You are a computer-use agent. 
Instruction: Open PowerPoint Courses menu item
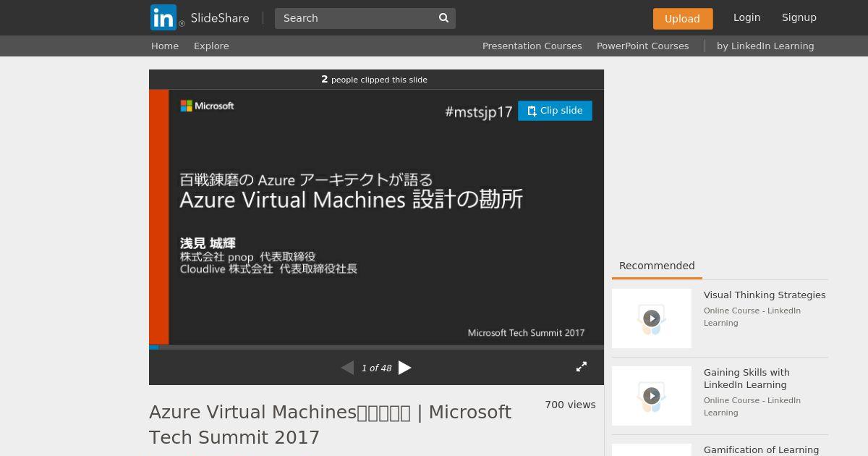point(643,46)
